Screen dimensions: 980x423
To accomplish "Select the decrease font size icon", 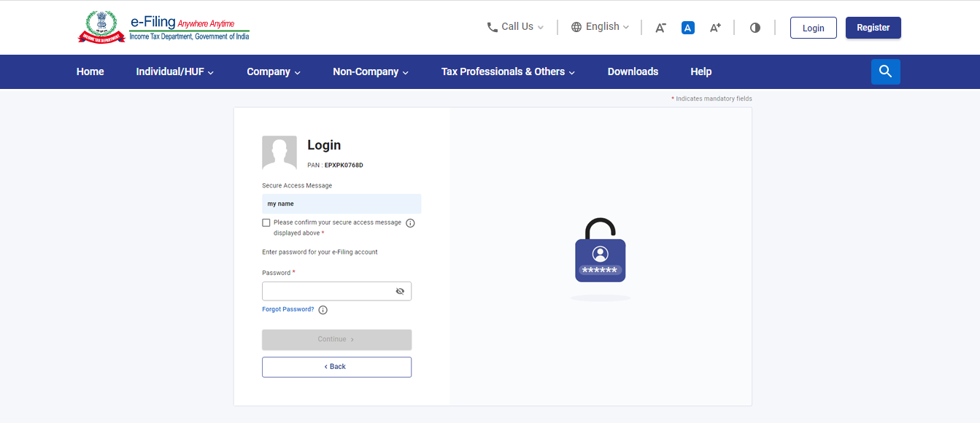I will pos(660,27).
